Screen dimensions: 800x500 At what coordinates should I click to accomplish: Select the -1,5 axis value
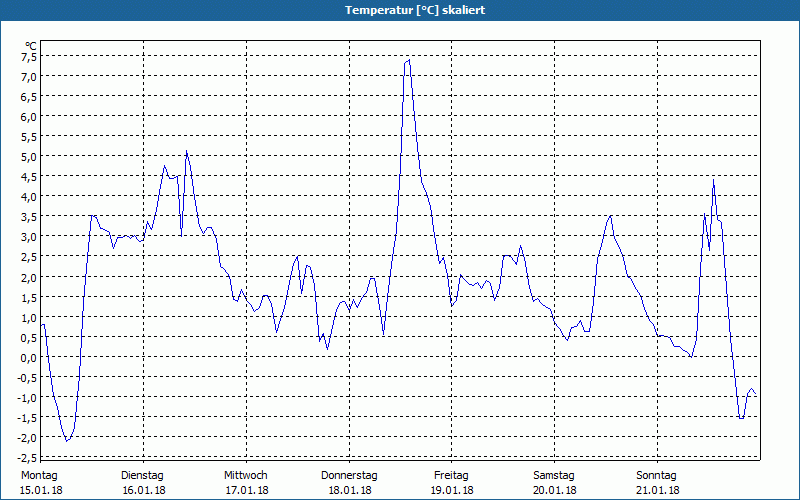click(x=27, y=418)
